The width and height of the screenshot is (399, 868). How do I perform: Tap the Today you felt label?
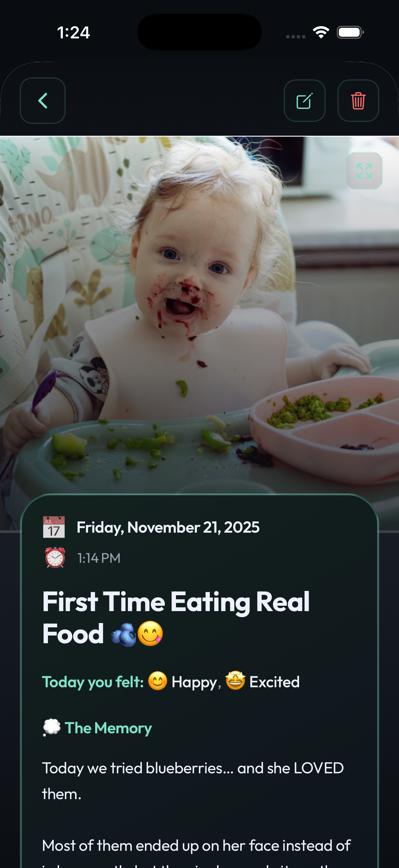(x=93, y=682)
